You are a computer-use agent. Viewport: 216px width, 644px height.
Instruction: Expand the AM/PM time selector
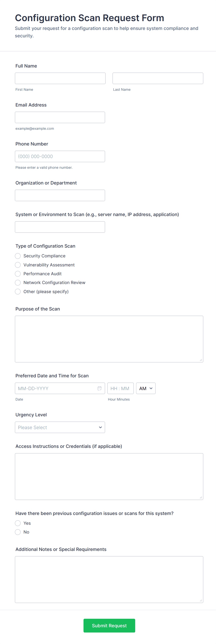[146, 388]
